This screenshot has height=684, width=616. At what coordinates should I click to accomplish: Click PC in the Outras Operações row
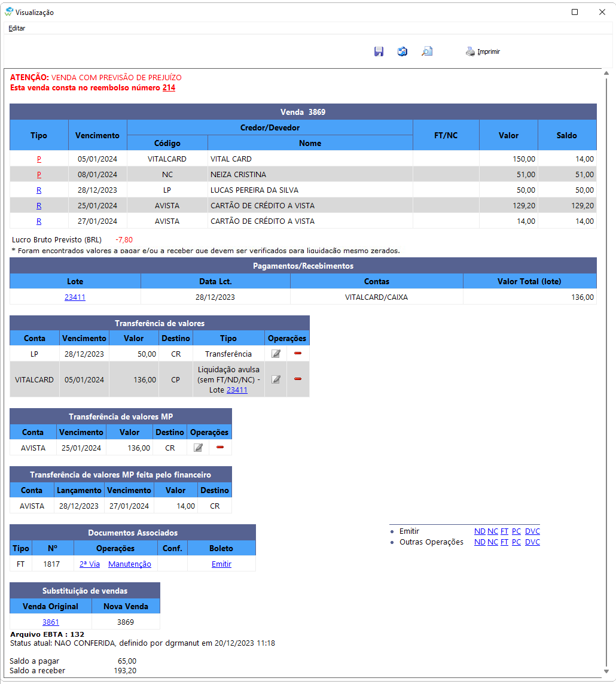516,542
